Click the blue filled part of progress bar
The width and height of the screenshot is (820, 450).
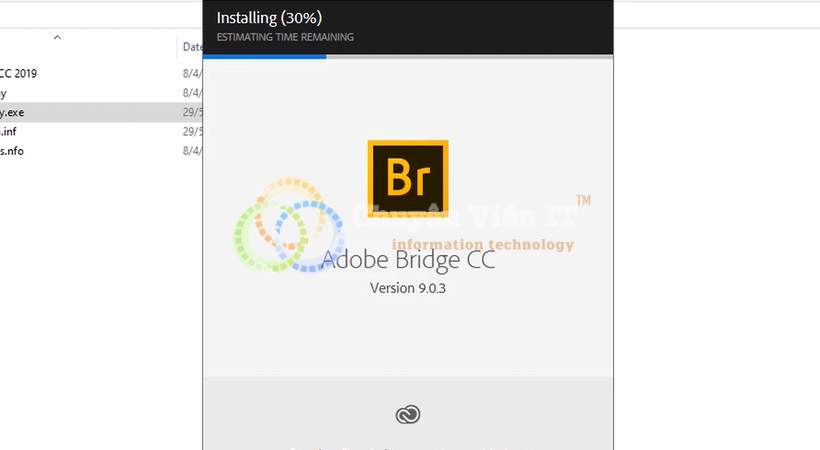(265, 57)
